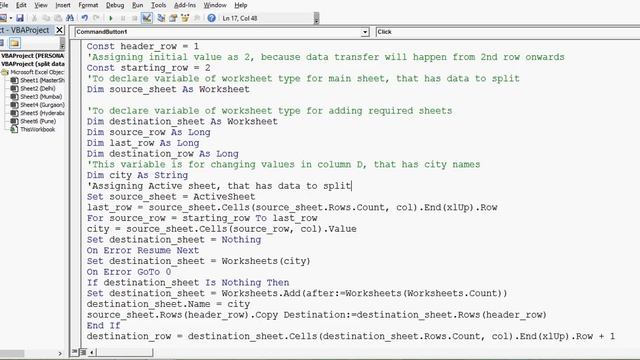The width and height of the screenshot is (640, 360).
Task: Click the Save icon in toolbar
Action: pyautogui.click(x=20, y=18)
